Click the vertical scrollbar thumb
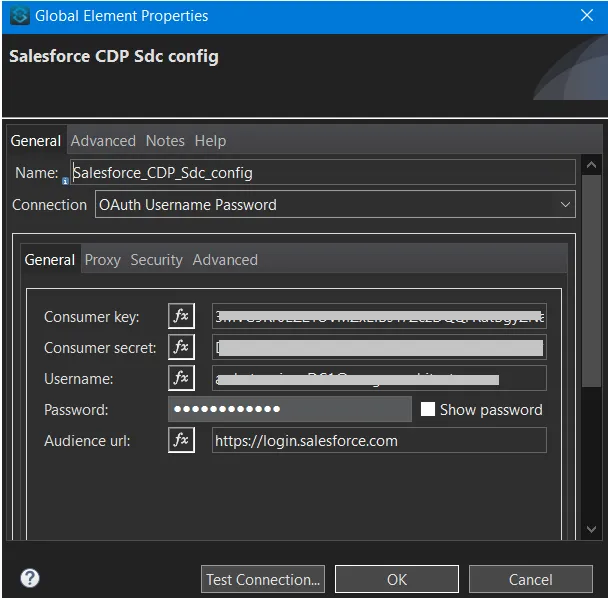 pyautogui.click(x=591, y=280)
